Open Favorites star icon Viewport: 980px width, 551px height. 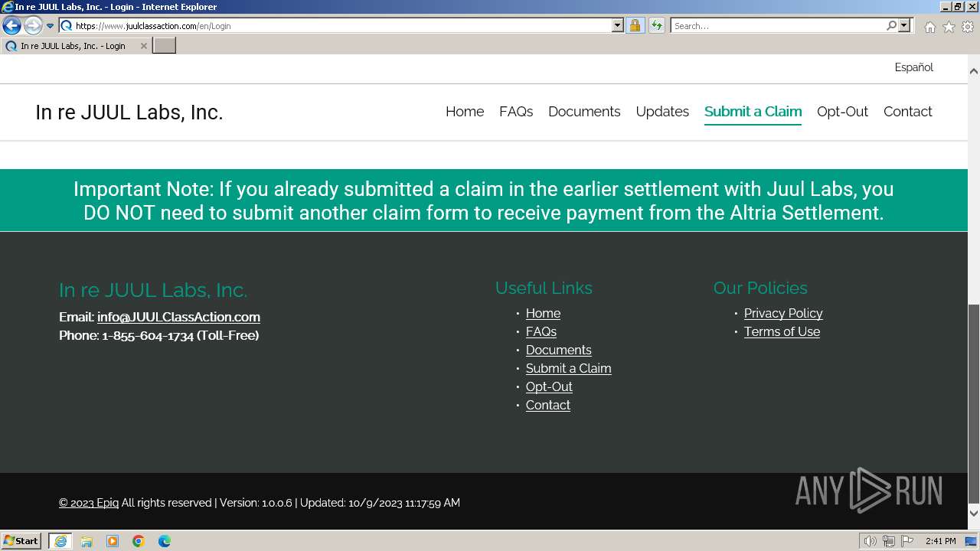coord(949,27)
